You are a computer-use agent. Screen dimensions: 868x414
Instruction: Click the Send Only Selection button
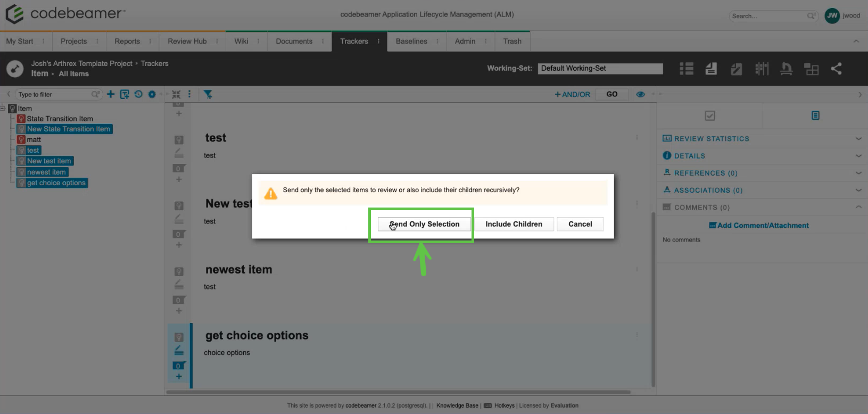click(424, 224)
